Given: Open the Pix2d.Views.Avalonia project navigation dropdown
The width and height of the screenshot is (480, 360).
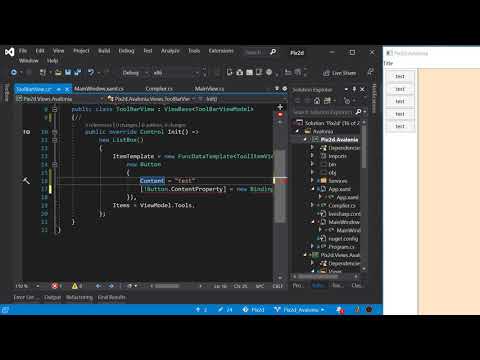Looking at the screenshot, I should (x=60, y=99).
